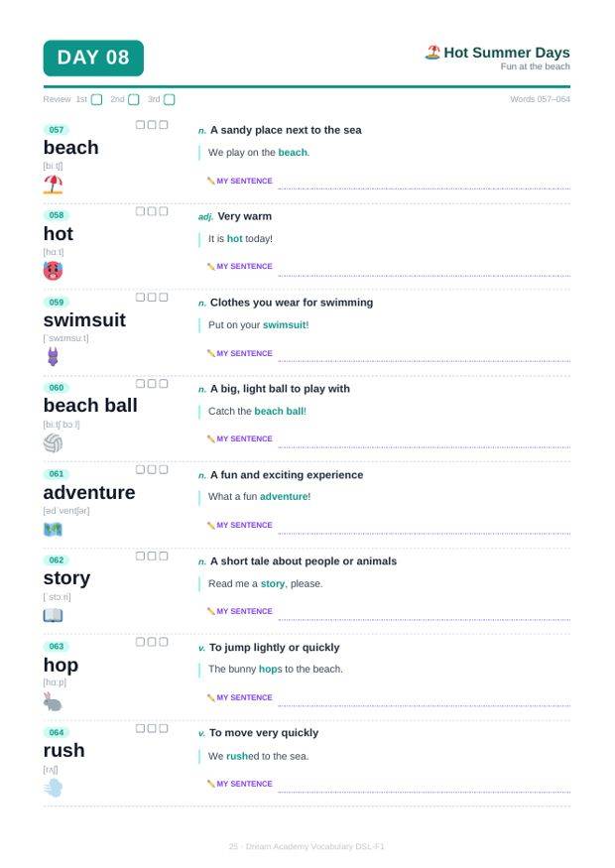The height and width of the screenshot is (868, 615).
Task: Click the map icon under adventure
Action: pos(54,529)
